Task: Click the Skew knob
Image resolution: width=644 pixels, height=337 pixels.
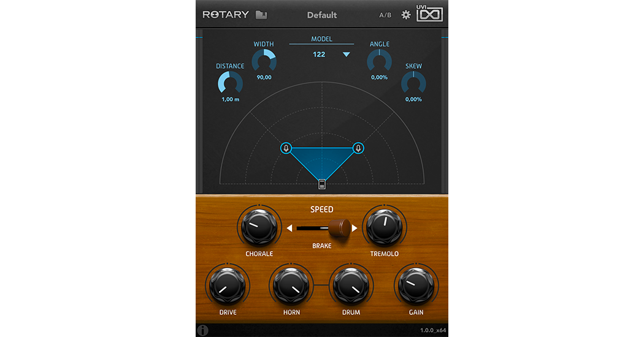Action: [413, 83]
